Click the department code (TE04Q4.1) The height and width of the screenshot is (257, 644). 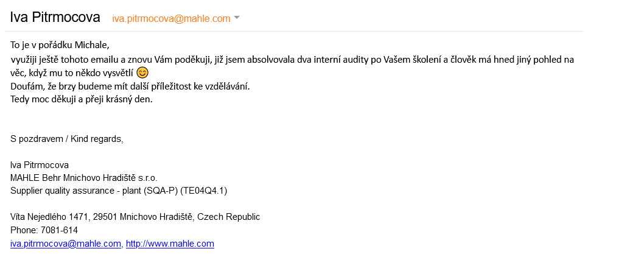click(203, 191)
